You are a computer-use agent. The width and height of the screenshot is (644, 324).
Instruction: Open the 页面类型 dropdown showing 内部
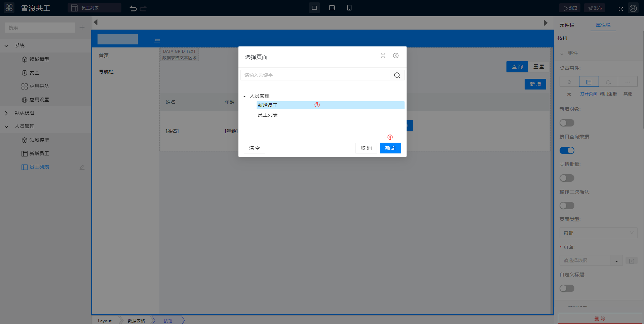[598, 233]
